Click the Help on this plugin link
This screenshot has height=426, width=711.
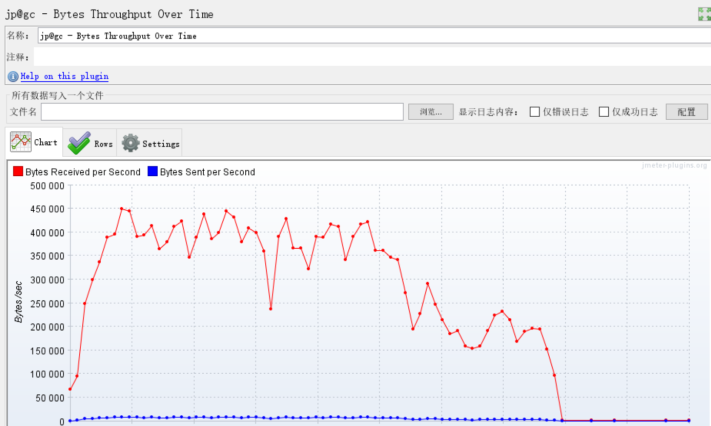(x=64, y=76)
